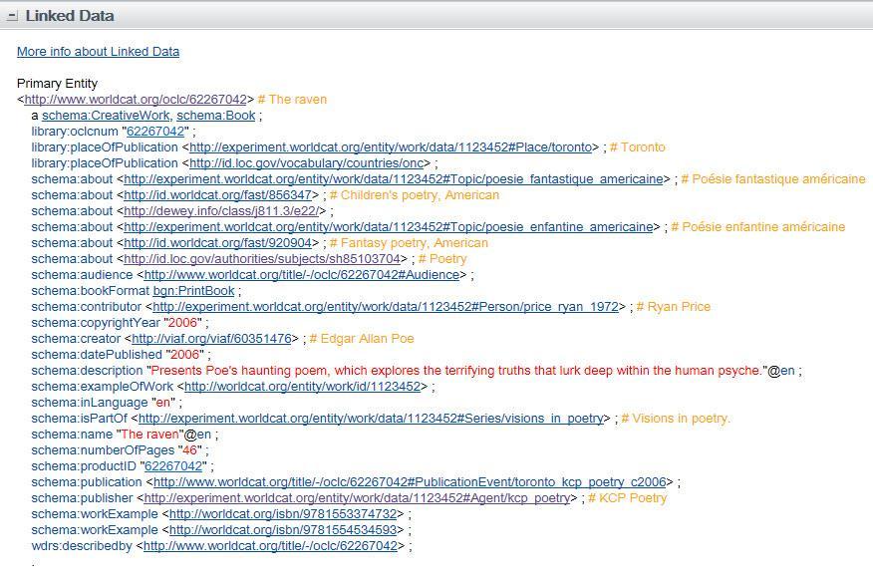Click the '# KCP Poetry' comment
Screen dimensions: 873x588
628,498
